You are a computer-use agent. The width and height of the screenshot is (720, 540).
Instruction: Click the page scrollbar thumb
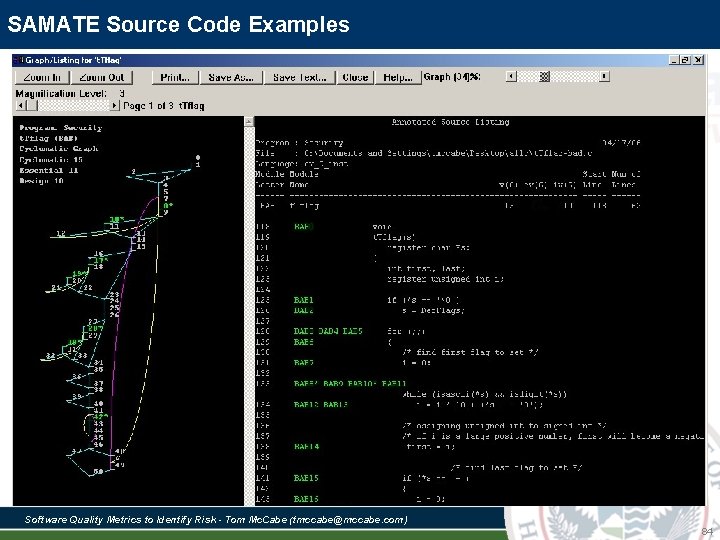click(x=32, y=106)
